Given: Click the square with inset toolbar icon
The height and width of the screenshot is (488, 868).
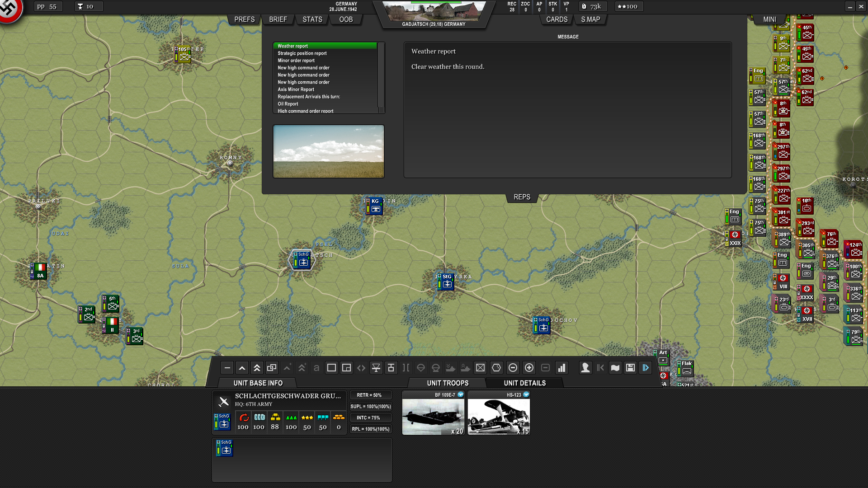Looking at the screenshot, I should click(x=346, y=368).
